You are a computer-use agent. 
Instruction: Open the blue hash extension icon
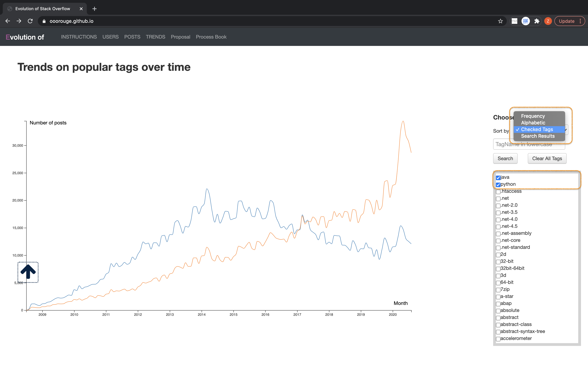pyautogui.click(x=526, y=21)
